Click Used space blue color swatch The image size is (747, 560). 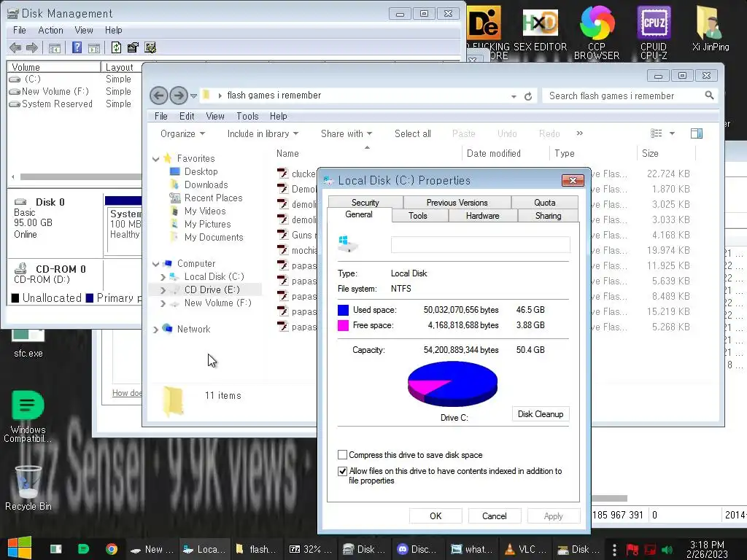tap(343, 310)
